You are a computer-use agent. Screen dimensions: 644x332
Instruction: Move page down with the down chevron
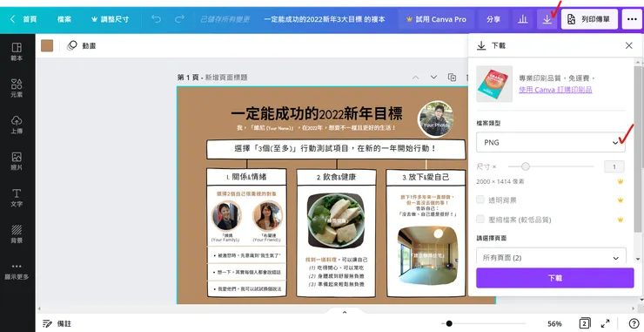(433, 78)
